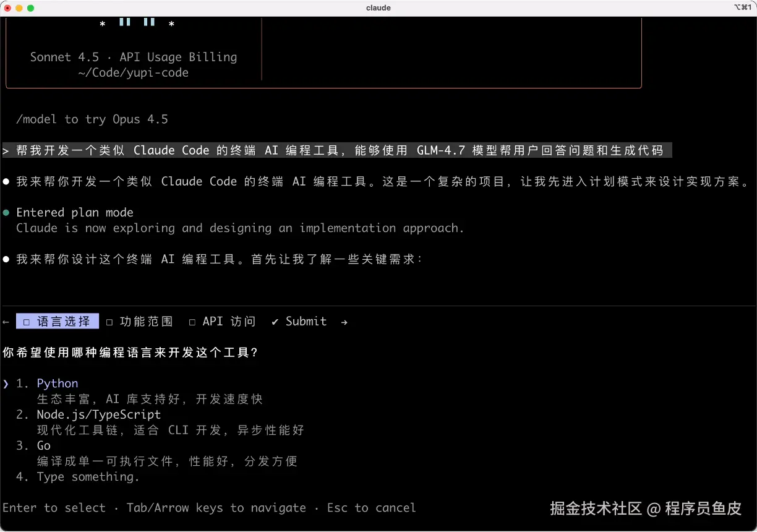757x532 pixels.
Task: Click the path '~/Code/yupi-code'
Action: (133, 73)
